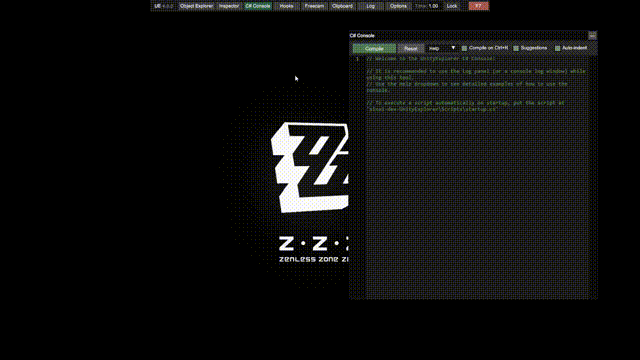This screenshot has width=640, height=360.
Task: Toggle the Suggestions checkbox
Action: point(516,48)
